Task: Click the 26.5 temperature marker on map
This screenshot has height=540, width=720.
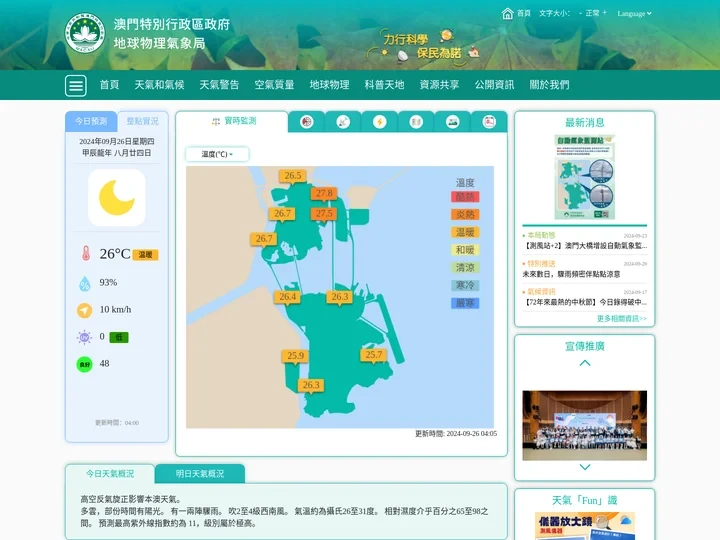Action: pyautogui.click(x=292, y=176)
